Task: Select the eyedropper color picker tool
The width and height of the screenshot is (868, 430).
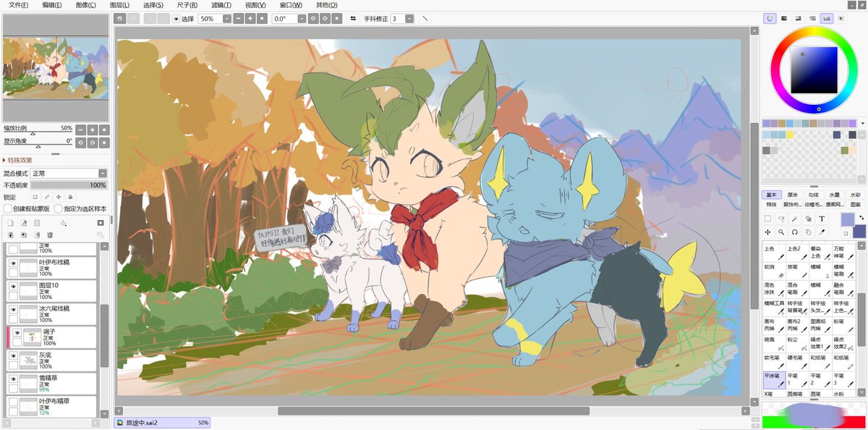Action: pos(822,232)
